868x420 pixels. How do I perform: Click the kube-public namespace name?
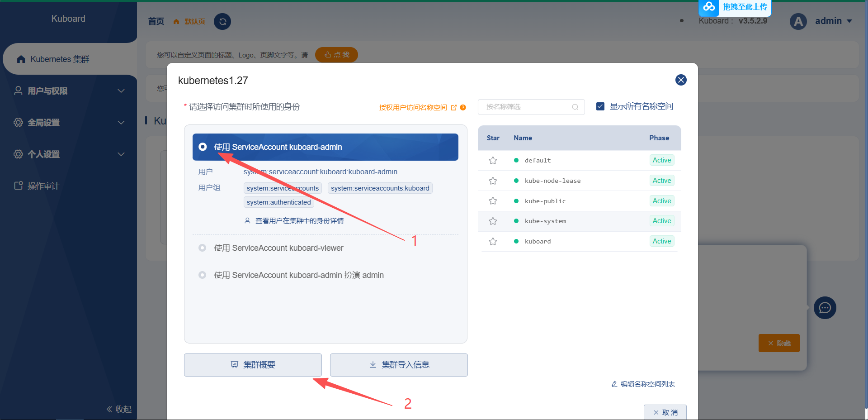[545, 201]
